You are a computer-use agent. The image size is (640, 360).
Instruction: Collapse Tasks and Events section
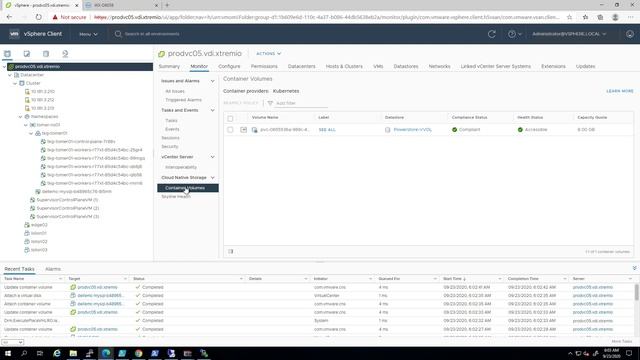coord(212,110)
